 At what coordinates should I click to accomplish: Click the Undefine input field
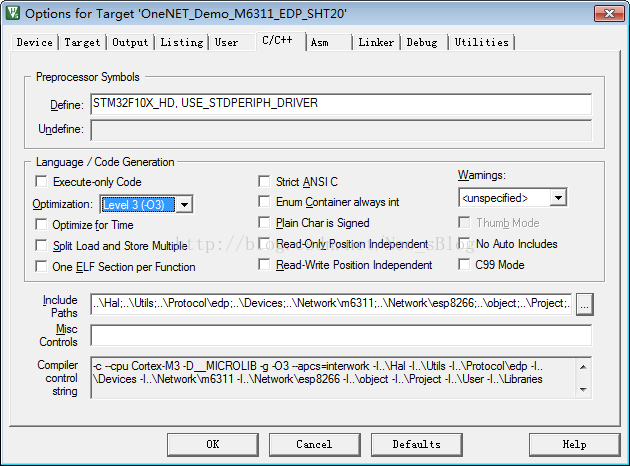[341, 130]
